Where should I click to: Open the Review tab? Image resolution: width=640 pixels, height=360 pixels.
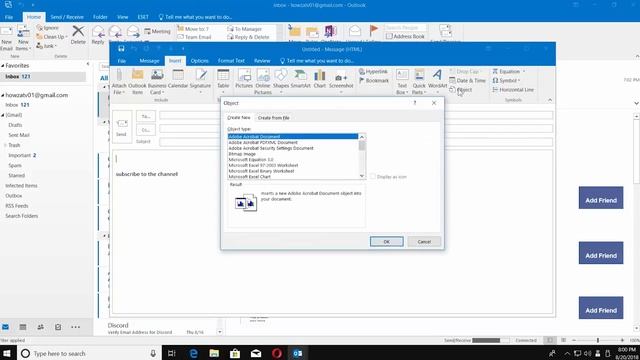[262, 61]
